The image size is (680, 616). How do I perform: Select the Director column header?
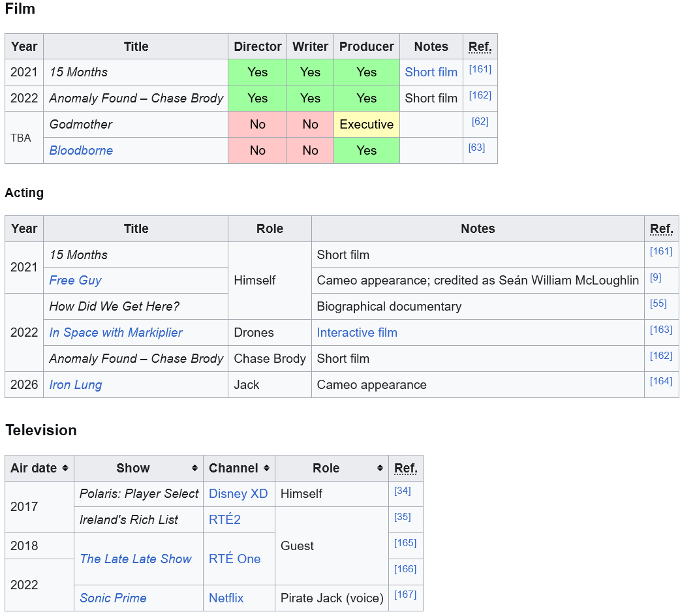point(258,47)
